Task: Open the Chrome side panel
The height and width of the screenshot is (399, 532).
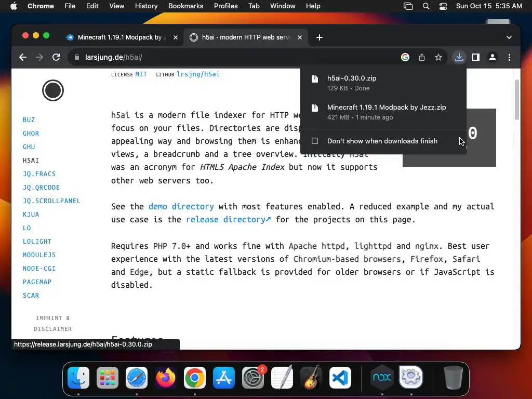Action: point(476,57)
